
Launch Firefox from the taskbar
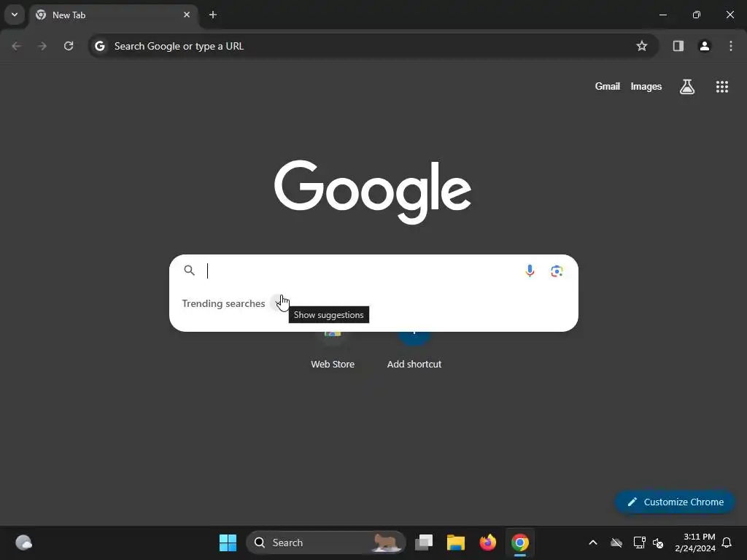point(488,542)
